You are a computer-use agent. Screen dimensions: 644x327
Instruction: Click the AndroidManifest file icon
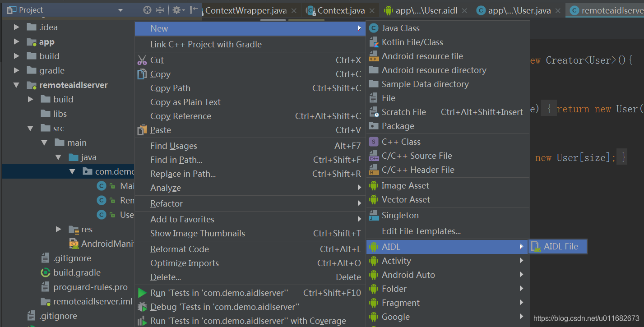(74, 244)
